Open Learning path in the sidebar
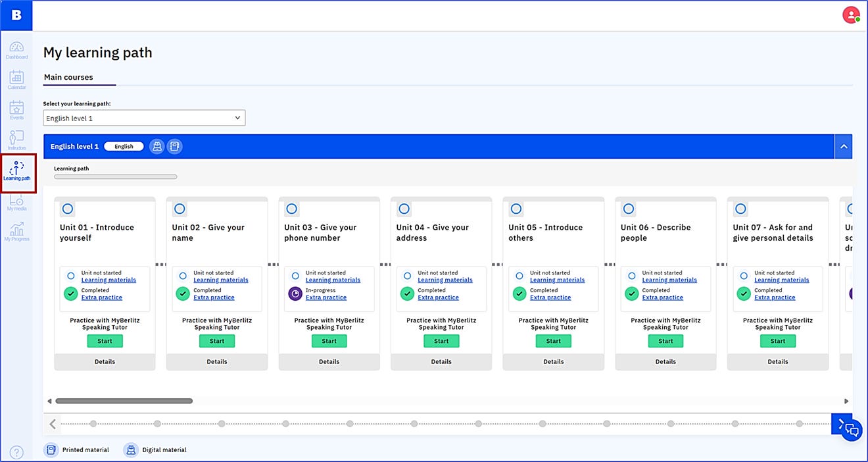The image size is (868, 462). point(18,172)
